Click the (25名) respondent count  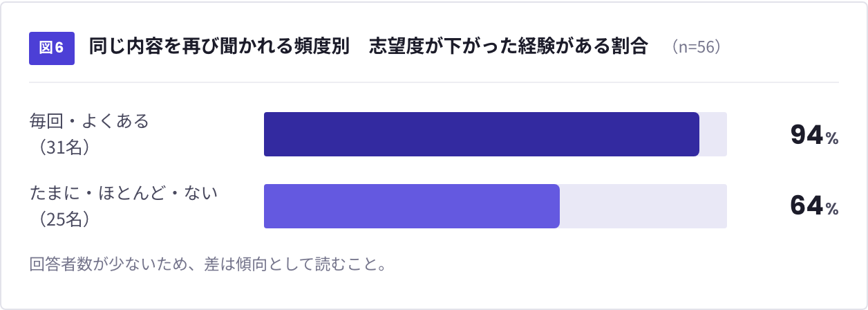[x=60, y=219]
